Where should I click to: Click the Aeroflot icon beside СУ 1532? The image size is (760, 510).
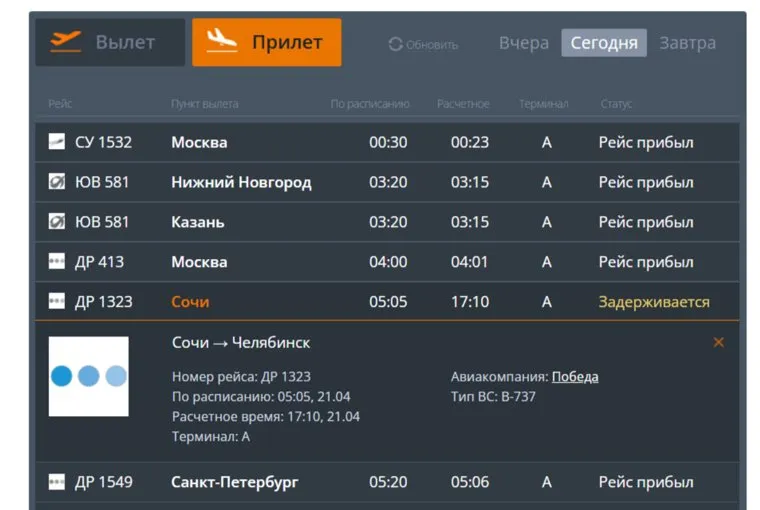coord(57,142)
